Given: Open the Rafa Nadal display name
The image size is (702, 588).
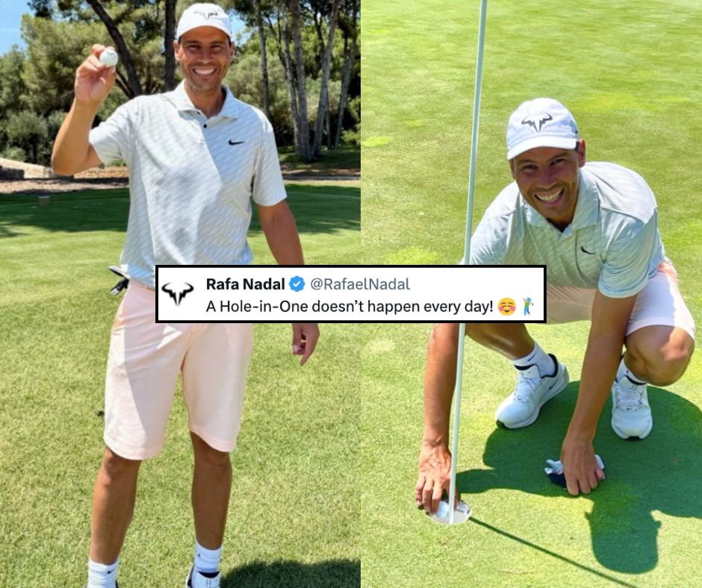Looking at the screenshot, I should coord(246,284).
